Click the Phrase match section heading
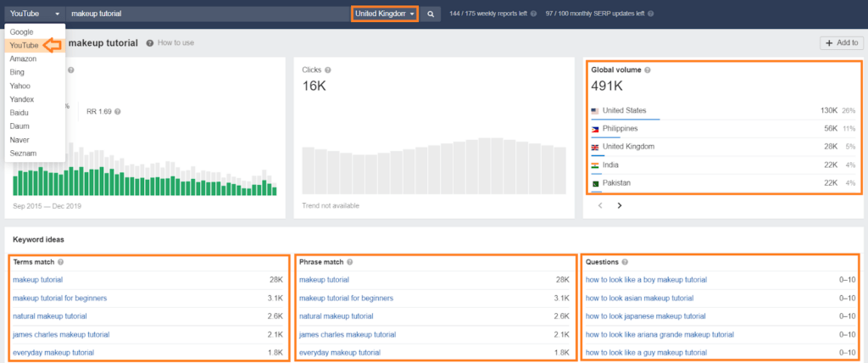The width and height of the screenshot is (868, 363). tap(321, 262)
